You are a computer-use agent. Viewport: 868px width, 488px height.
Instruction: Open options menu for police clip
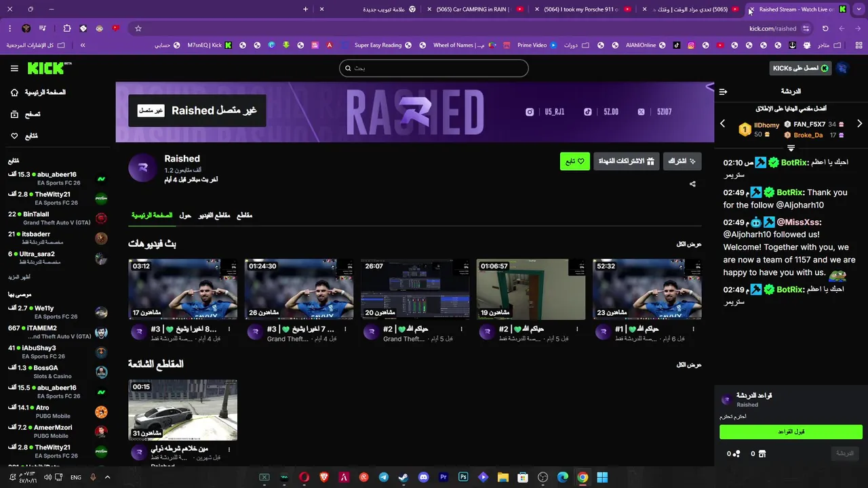click(229, 449)
